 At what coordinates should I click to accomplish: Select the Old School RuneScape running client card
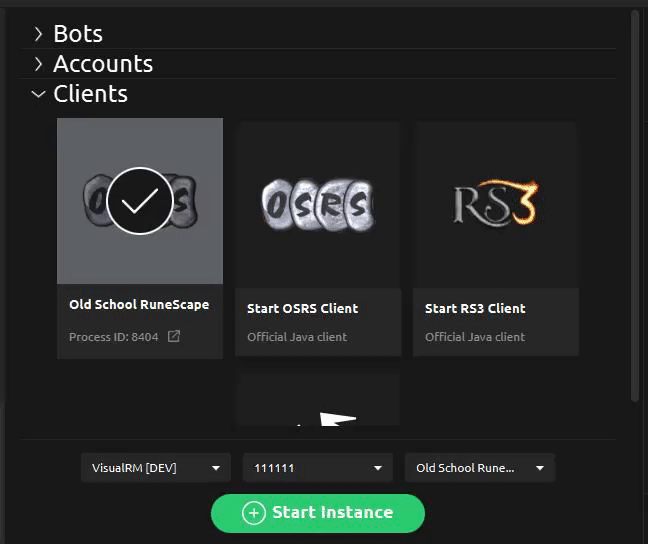point(140,238)
